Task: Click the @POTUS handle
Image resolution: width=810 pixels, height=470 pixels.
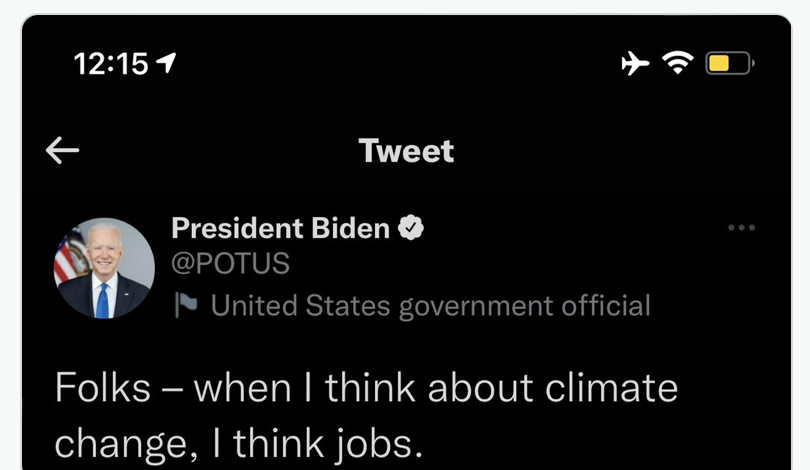Action: click(230, 264)
